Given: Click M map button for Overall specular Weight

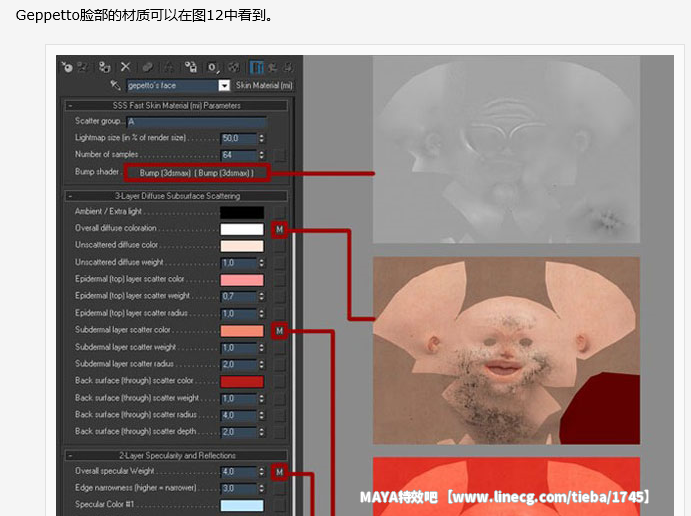Looking at the screenshot, I should [279, 472].
